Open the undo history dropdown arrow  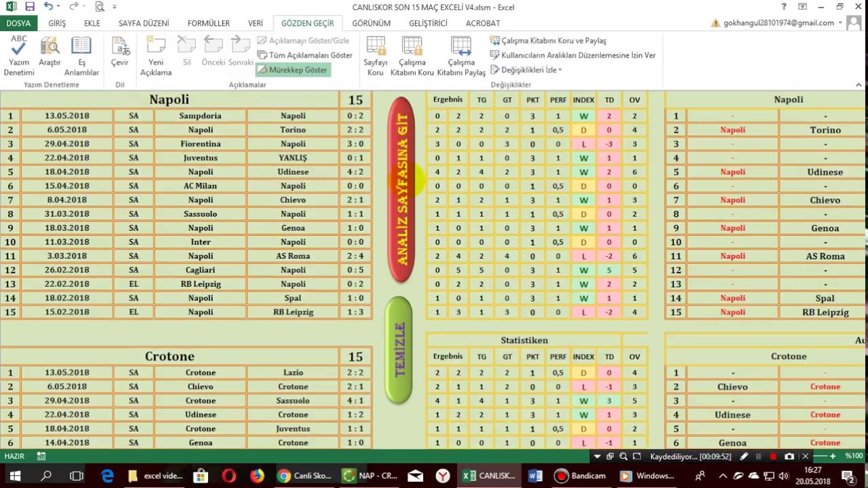click(x=58, y=7)
